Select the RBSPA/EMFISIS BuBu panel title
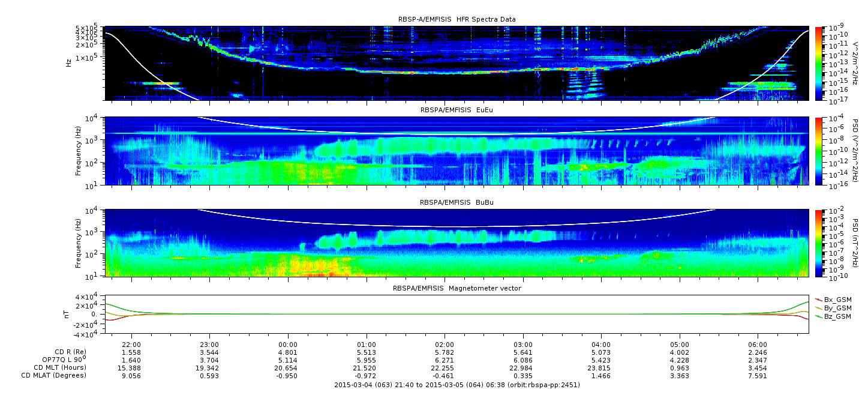 [x=456, y=203]
